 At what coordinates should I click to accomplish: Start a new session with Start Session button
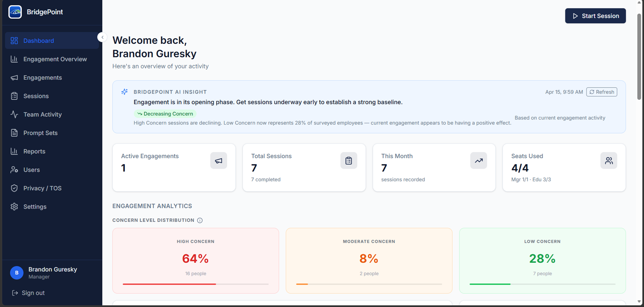click(595, 16)
